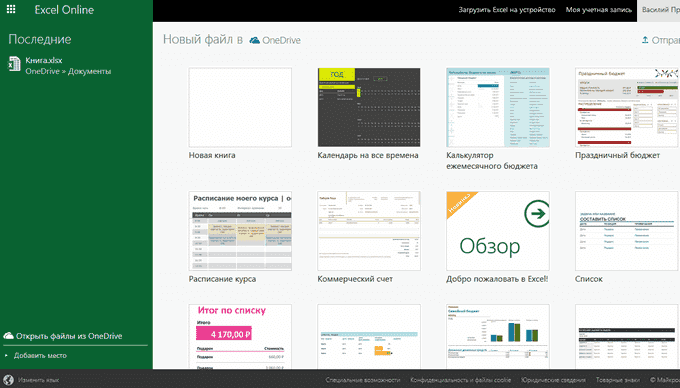
Task: Expand the Добавить место arrow
Action: [x=7, y=355]
